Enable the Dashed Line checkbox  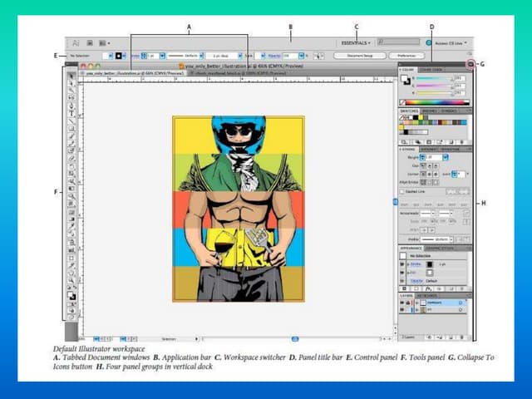pos(402,190)
